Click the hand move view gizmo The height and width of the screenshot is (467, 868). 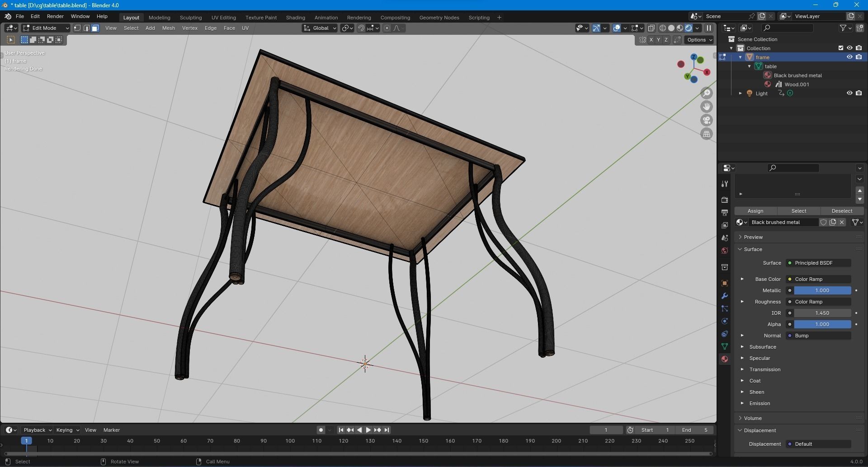coord(707,107)
